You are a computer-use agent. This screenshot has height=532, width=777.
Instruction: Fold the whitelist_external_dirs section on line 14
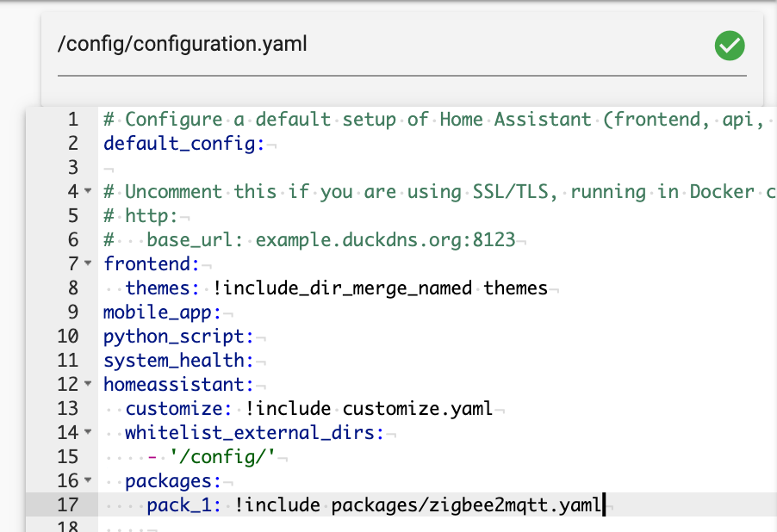coord(88,432)
